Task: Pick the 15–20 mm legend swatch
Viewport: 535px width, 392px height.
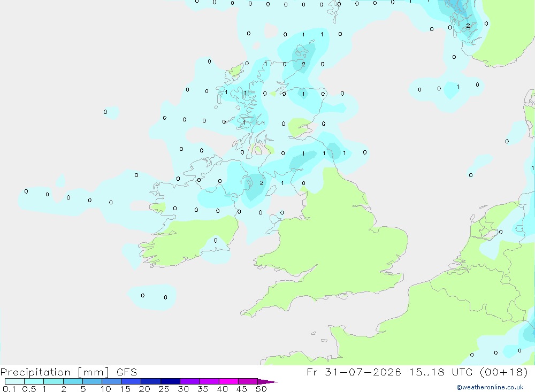Action: click(131, 381)
